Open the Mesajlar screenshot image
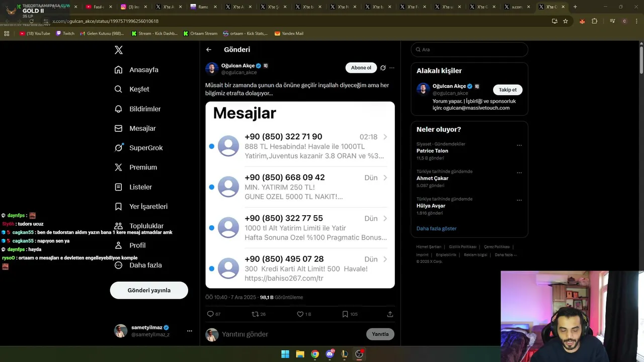 (x=300, y=195)
